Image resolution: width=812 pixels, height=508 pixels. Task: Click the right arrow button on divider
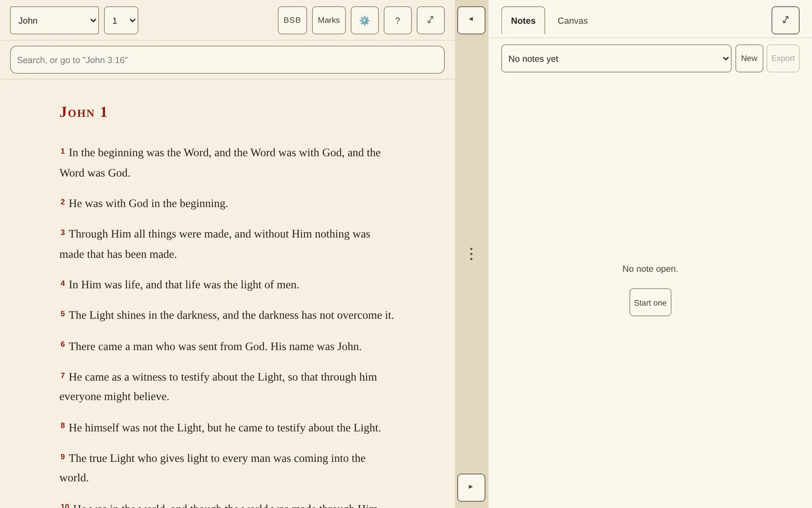tap(471, 488)
